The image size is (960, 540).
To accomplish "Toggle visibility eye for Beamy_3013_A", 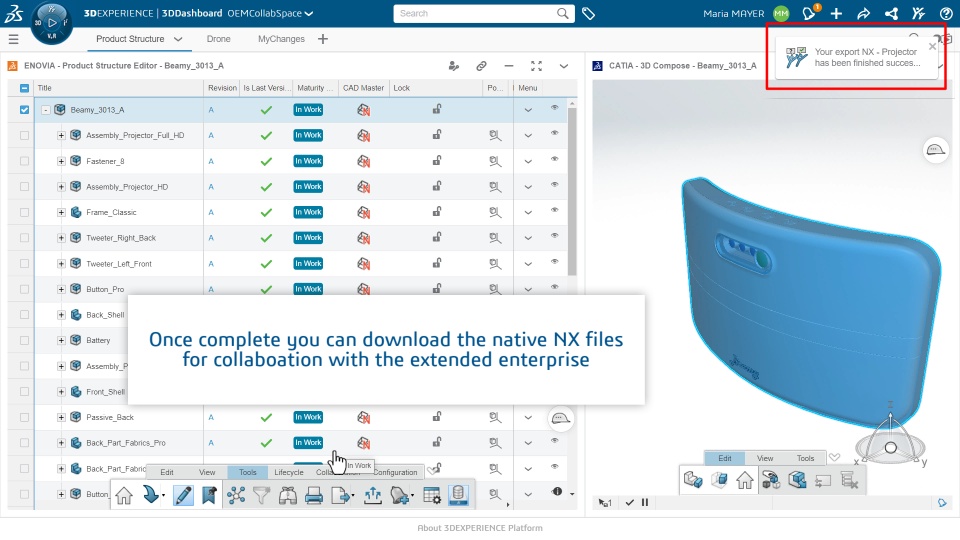I will click(555, 108).
